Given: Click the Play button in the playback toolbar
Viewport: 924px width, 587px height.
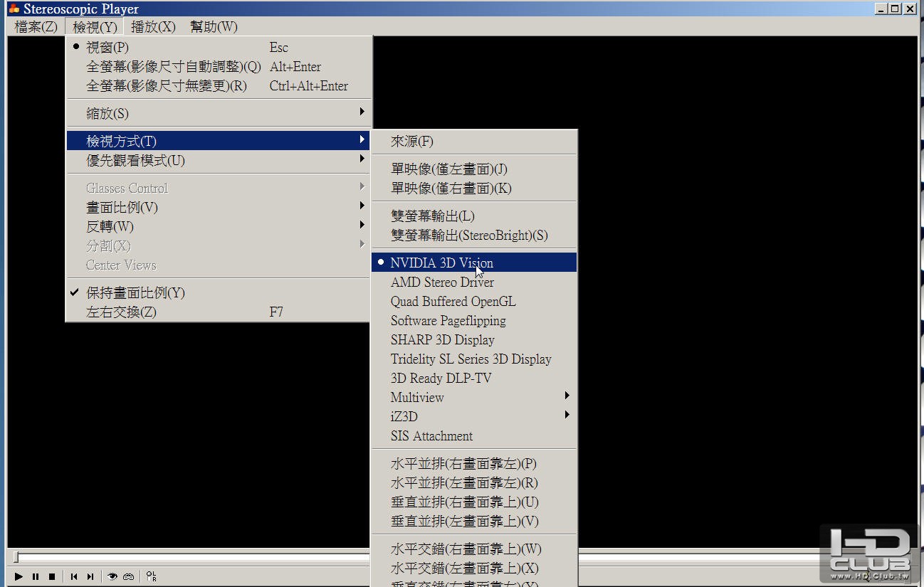Looking at the screenshot, I should 19,576.
